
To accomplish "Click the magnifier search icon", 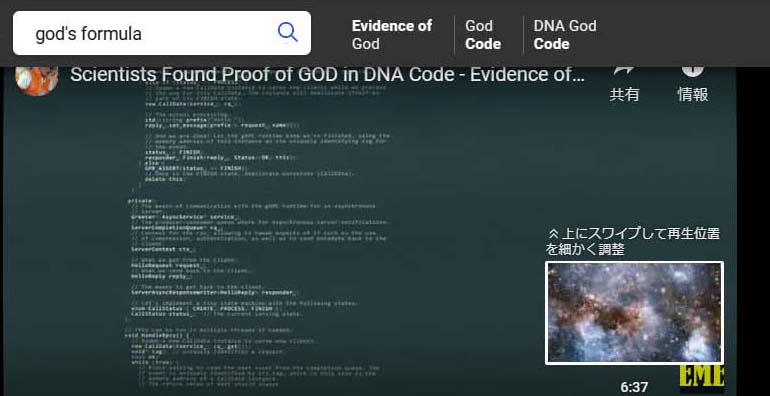I will (287, 33).
